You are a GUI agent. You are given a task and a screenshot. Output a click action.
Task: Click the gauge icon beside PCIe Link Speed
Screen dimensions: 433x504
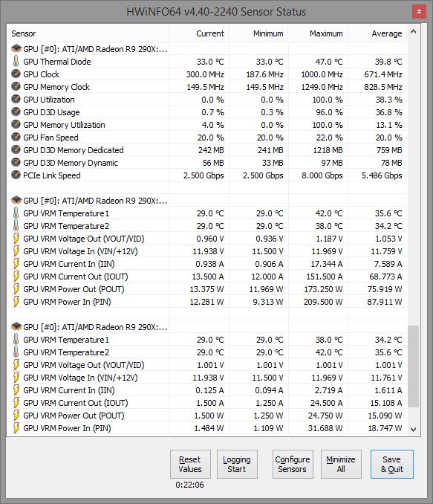tap(16, 175)
